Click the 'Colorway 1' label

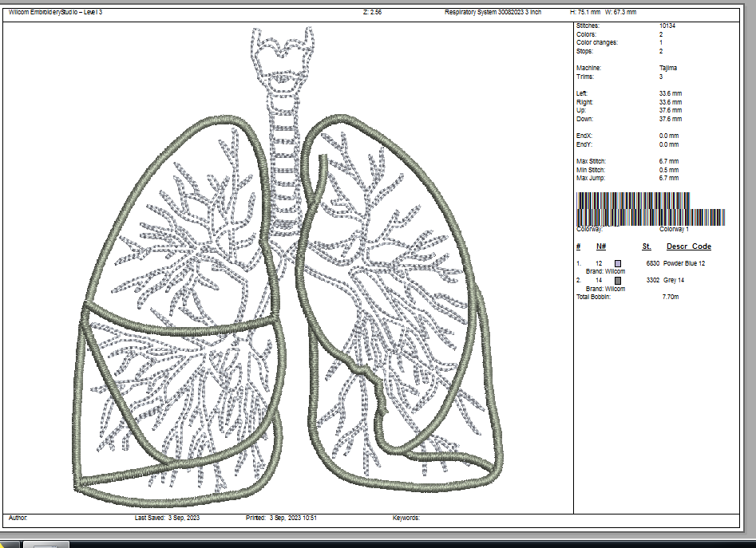[675, 230]
